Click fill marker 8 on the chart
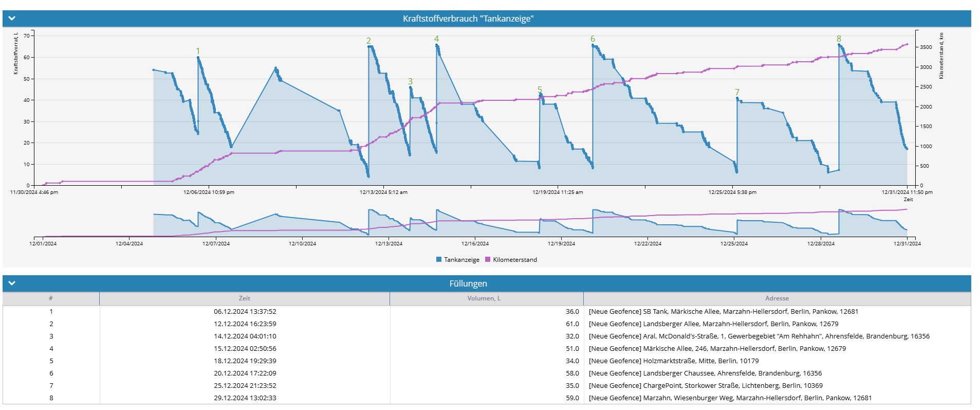The width and height of the screenshot is (980, 410). (x=839, y=39)
